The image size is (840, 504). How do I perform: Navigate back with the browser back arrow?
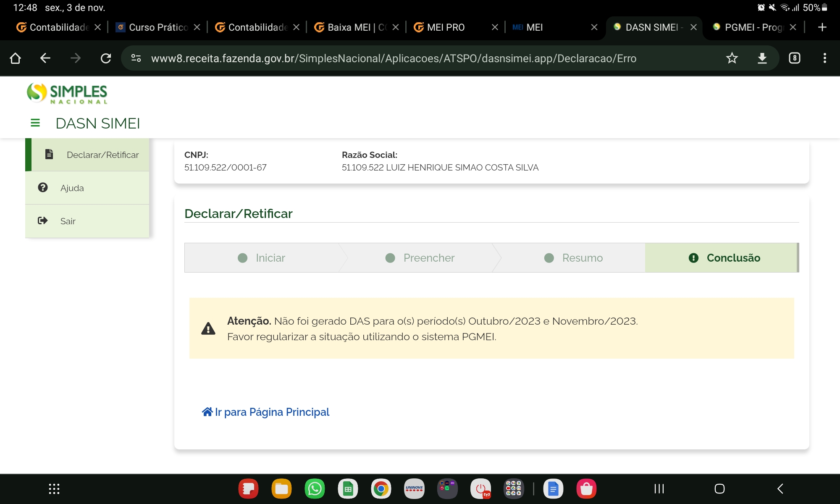[45, 58]
